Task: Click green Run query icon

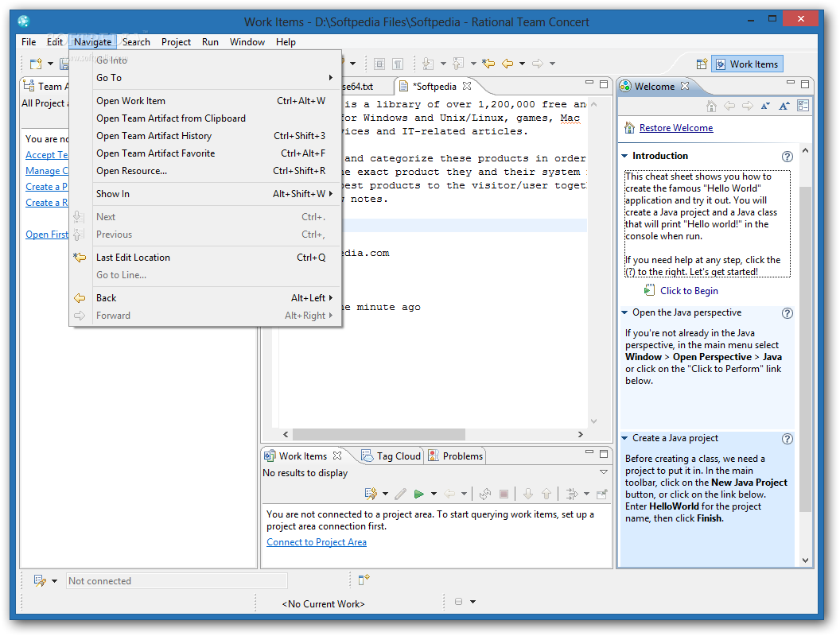Action: (x=419, y=494)
